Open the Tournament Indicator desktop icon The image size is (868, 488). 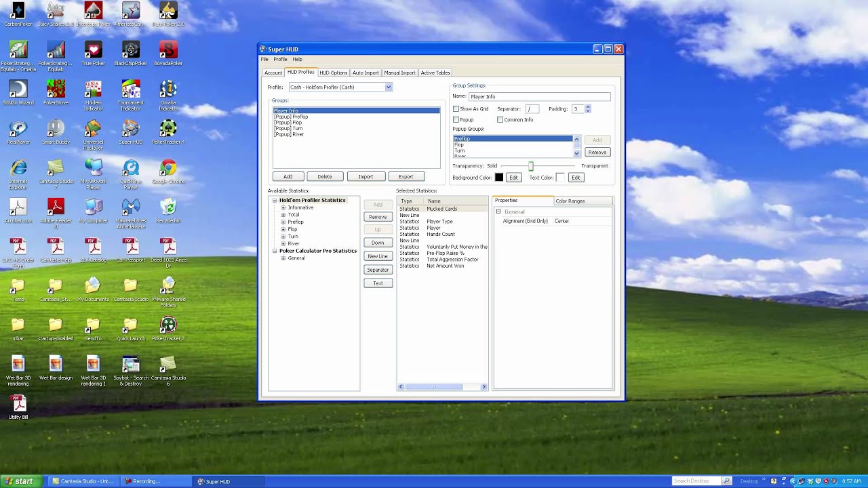click(x=131, y=96)
